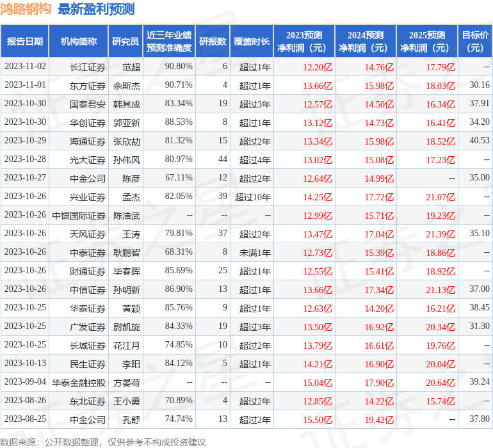493x448 pixels.
Task: Select target price 31.30
Action: coord(480,326)
